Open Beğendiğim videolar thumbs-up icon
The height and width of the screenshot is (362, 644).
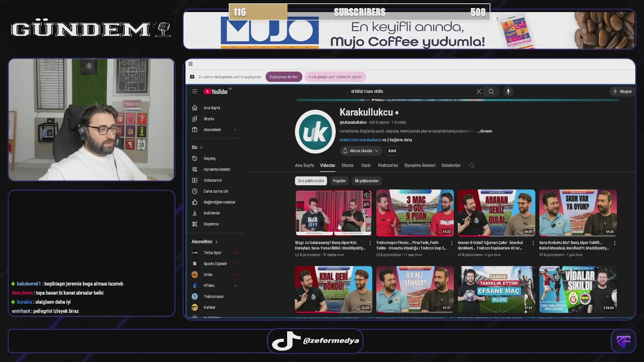(x=195, y=202)
